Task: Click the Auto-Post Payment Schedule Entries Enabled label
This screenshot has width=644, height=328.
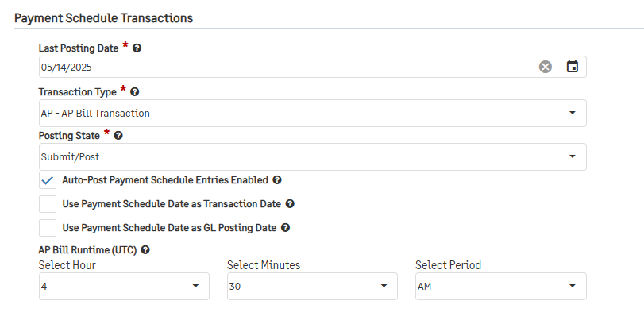Action: tap(165, 180)
